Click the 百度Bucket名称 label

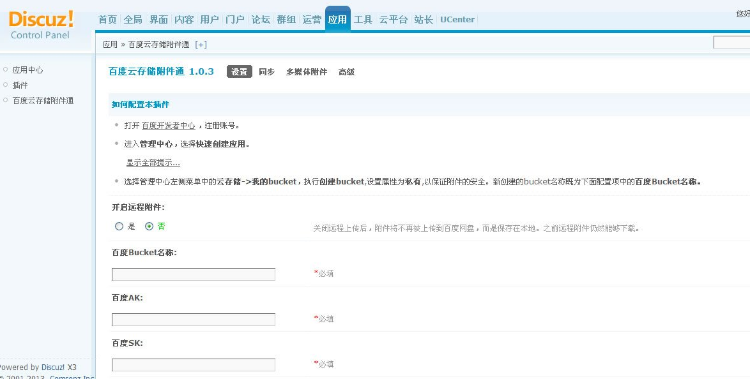pyautogui.click(x=144, y=253)
